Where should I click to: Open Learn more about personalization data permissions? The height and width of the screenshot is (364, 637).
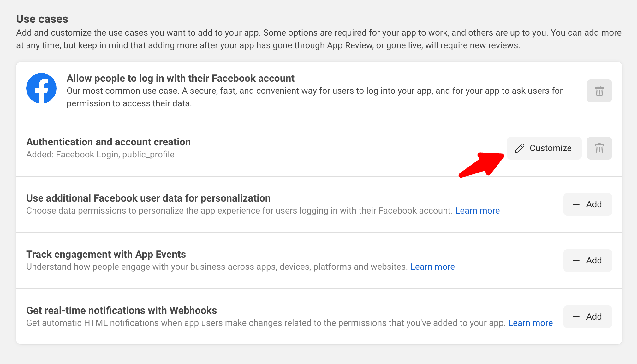pyautogui.click(x=477, y=211)
